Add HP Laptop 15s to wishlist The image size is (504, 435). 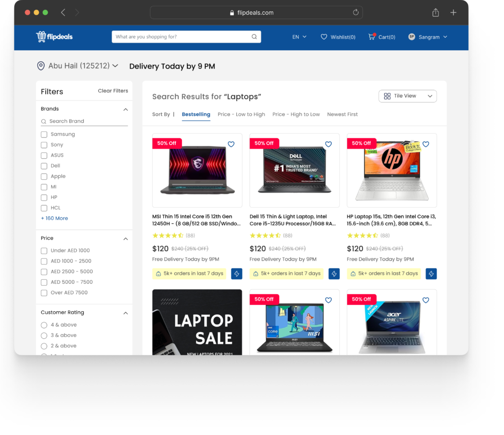426,144
